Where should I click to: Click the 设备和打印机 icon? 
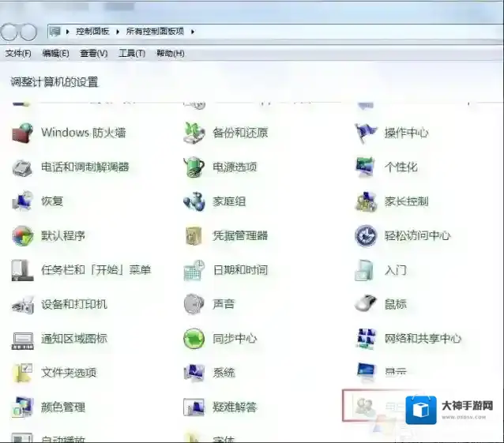[22, 305]
